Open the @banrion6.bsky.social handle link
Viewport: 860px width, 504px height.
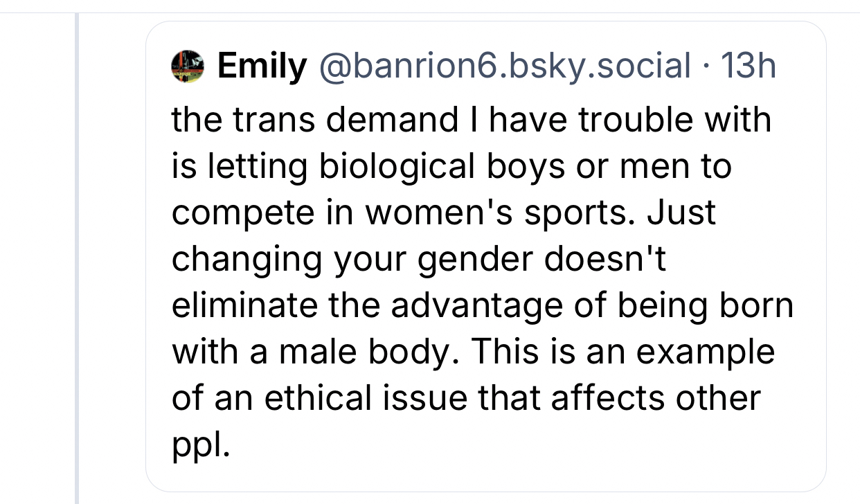pyautogui.click(x=504, y=67)
